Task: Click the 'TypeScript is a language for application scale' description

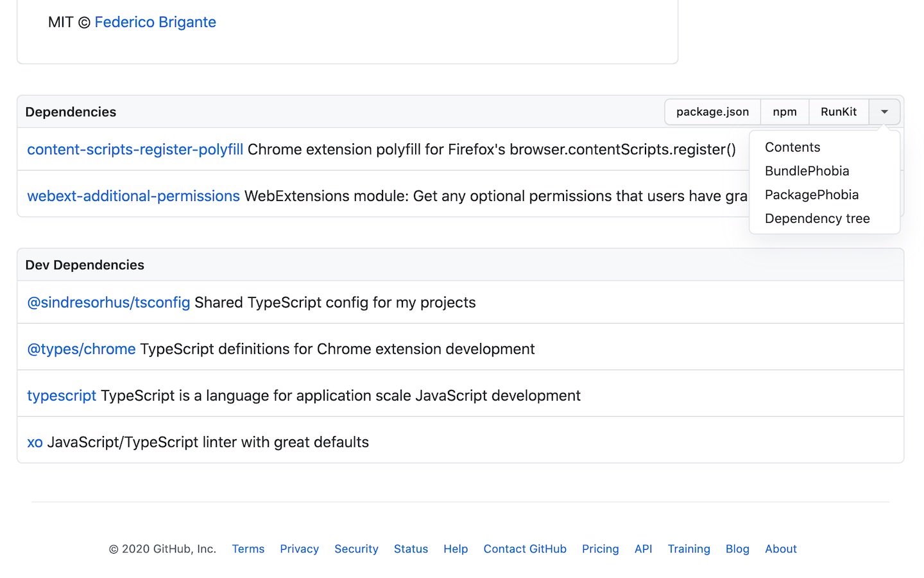Action: click(341, 396)
